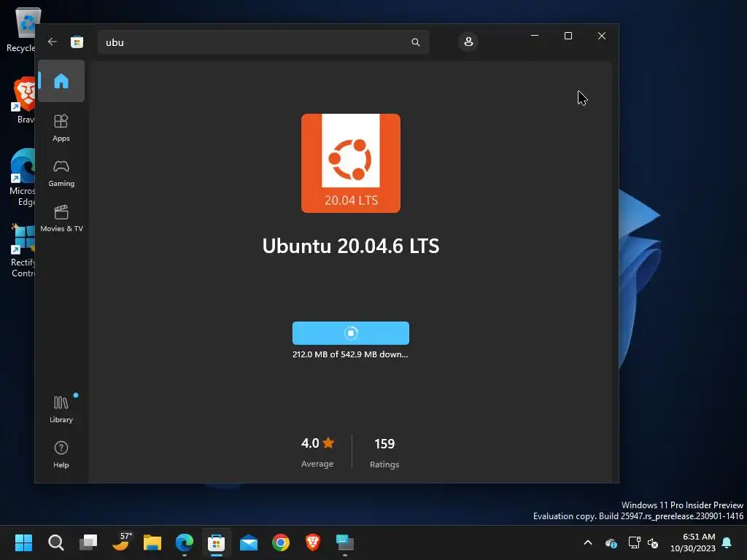Image resolution: width=747 pixels, height=560 pixels.
Task: Open notifications bell in system tray
Action: click(727, 542)
